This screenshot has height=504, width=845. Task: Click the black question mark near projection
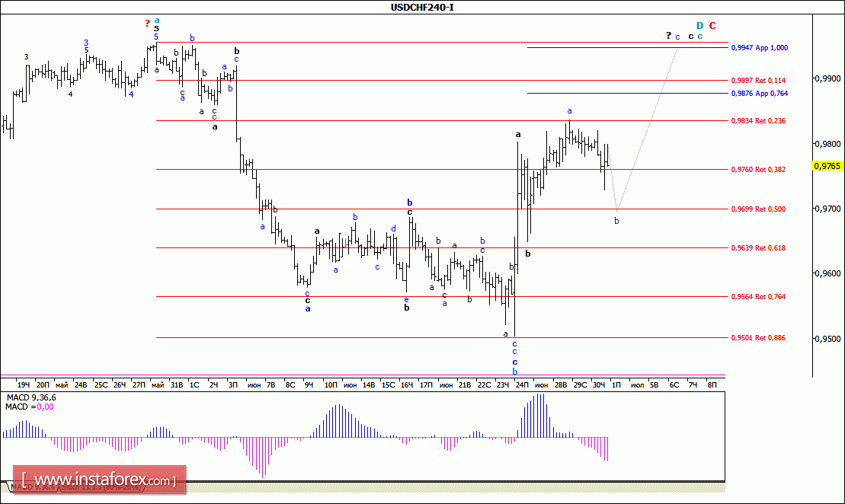(669, 36)
